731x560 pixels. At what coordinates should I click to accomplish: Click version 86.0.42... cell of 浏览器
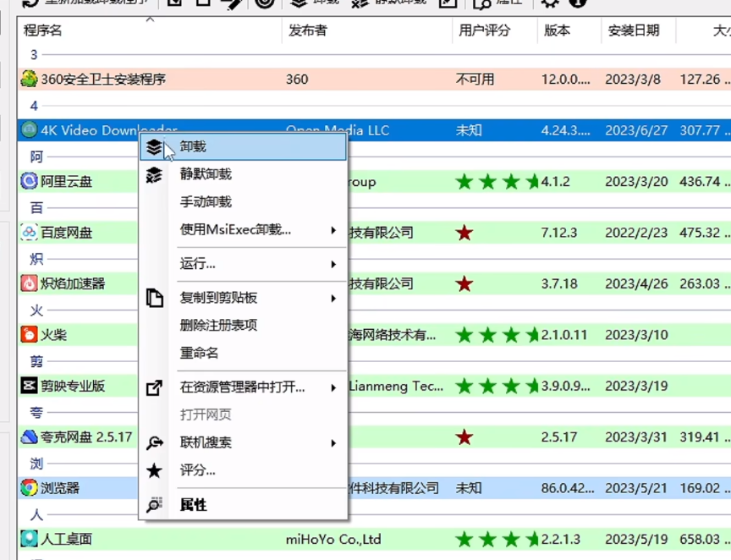click(x=568, y=488)
